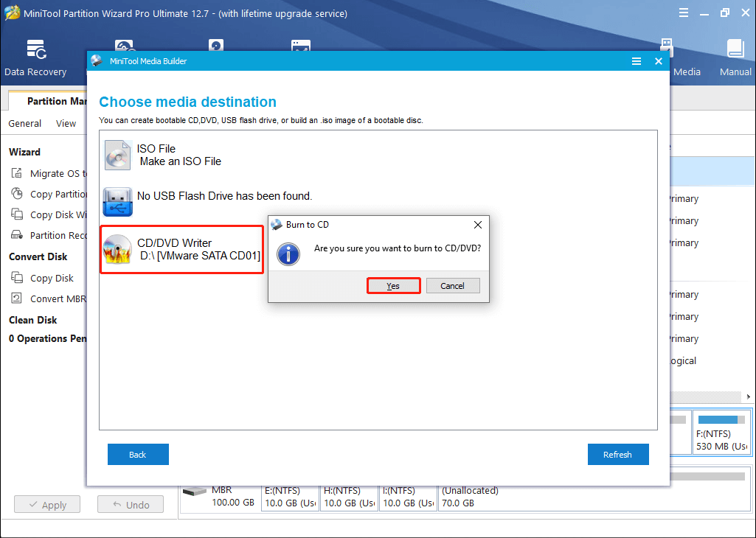Click the Convert Disk section header
This screenshot has height=538, width=756.
[38, 256]
